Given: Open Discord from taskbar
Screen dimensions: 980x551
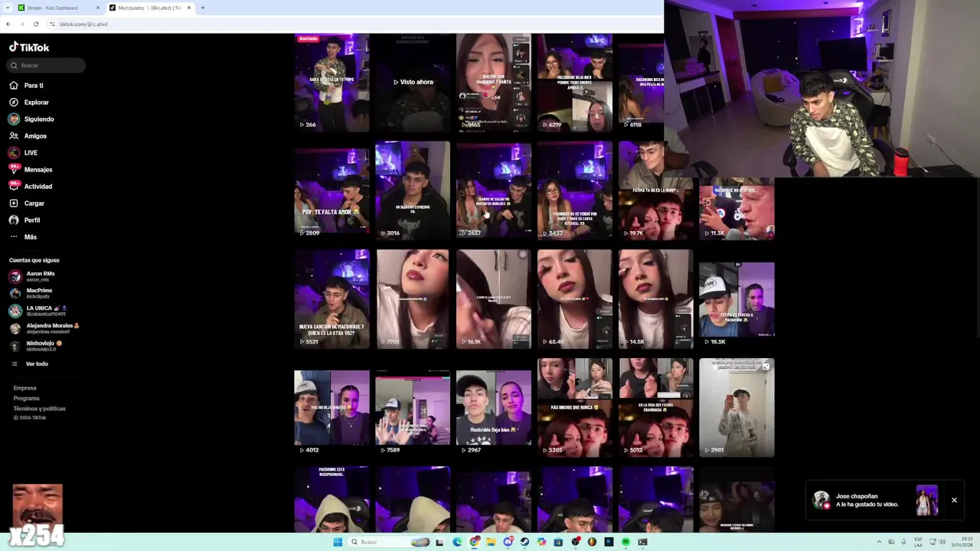Looking at the screenshot, I should (508, 542).
